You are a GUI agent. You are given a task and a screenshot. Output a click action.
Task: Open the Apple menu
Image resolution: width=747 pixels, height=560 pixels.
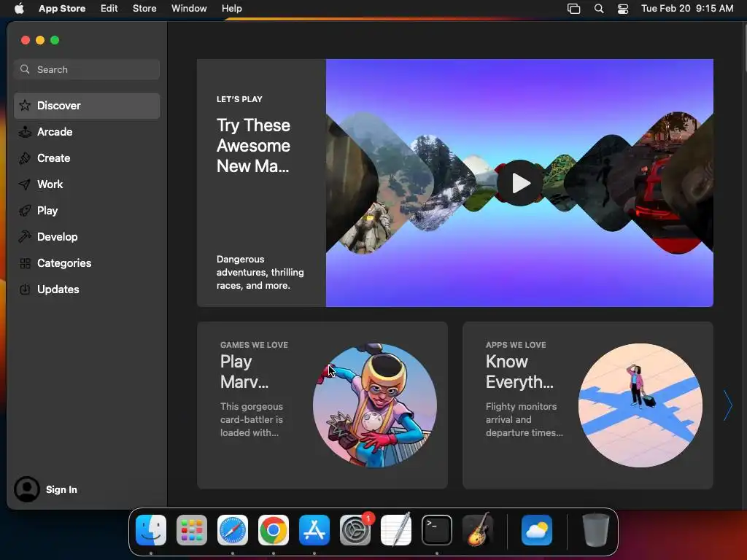pos(19,8)
